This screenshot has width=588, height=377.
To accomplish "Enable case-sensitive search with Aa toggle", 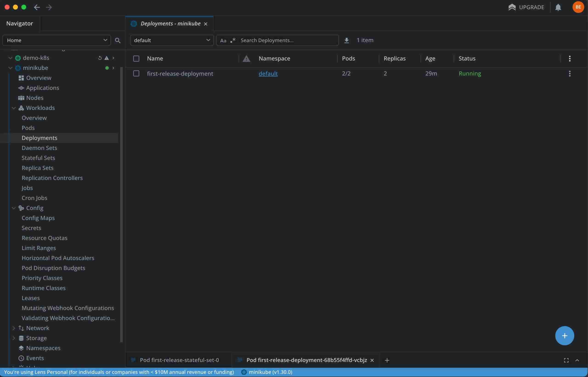I will [223, 40].
